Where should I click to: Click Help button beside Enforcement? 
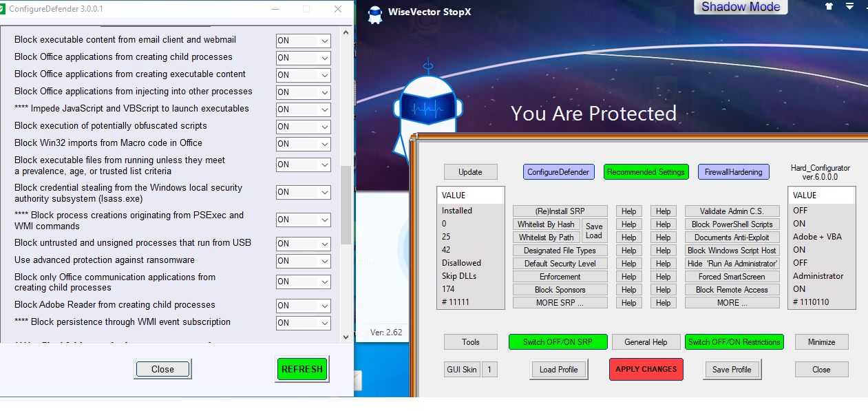pos(628,277)
